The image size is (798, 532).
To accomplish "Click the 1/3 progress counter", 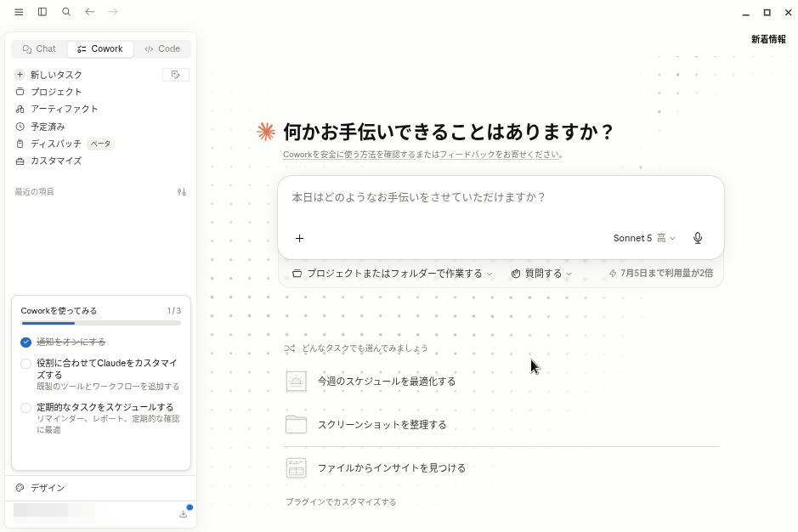I will (x=174, y=310).
